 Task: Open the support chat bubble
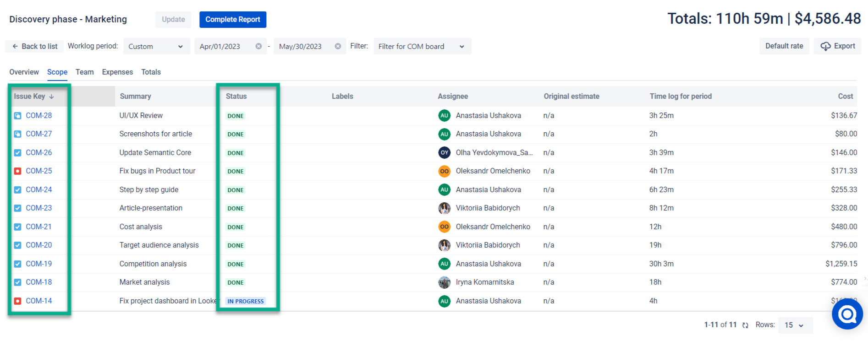coord(847,314)
